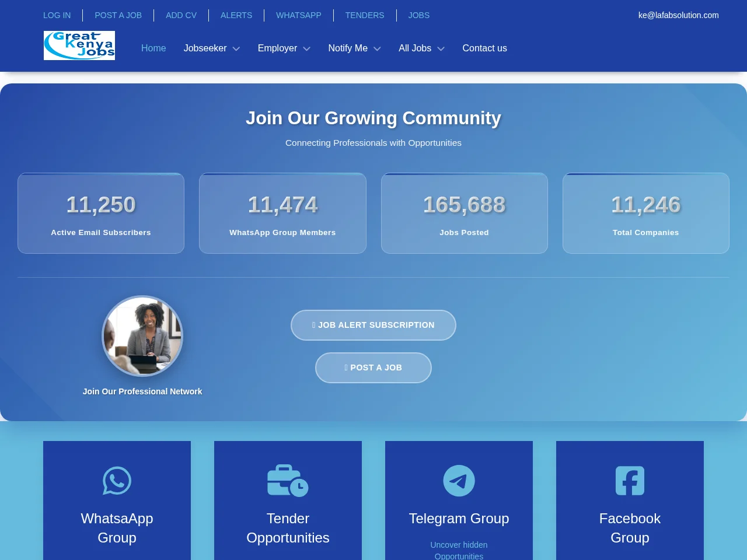Click the Telegram paper plane icon

tap(459, 481)
